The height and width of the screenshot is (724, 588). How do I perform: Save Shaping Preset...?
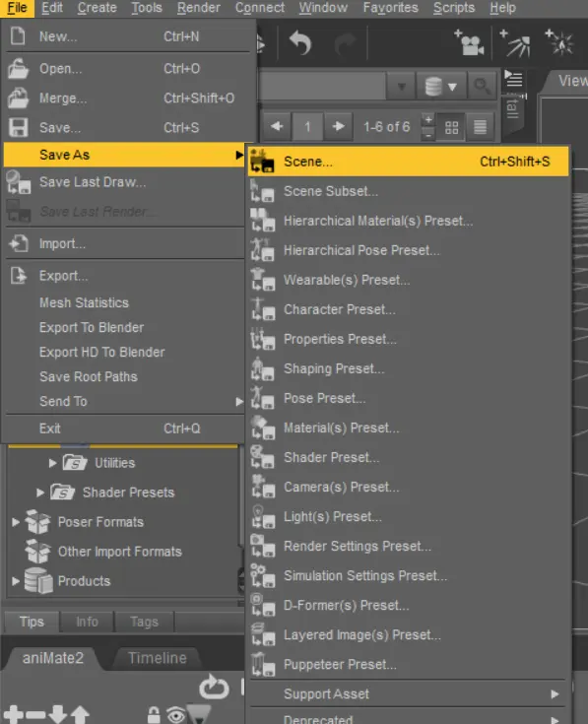tap(409, 368)
